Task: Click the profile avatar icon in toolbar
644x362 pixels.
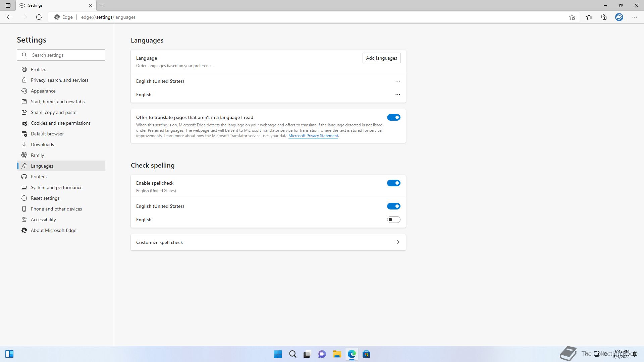Action: point(619,17)
